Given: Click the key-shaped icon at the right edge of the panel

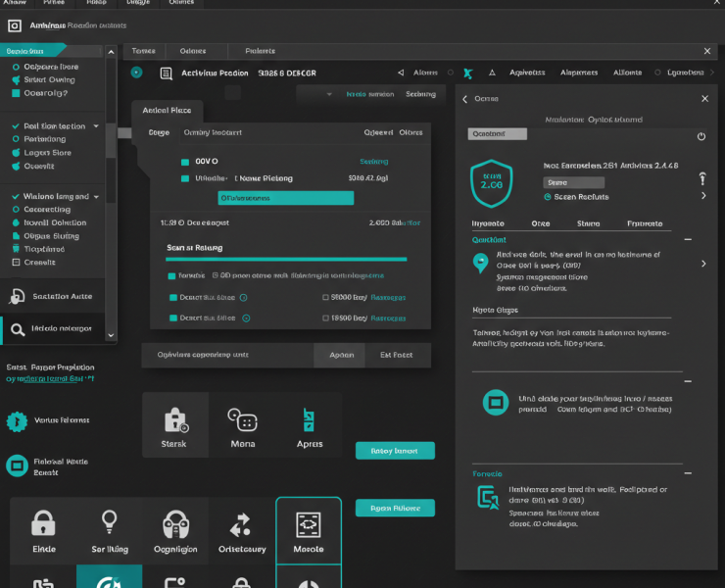Looking at the screenshot, I should pos(702,178).
